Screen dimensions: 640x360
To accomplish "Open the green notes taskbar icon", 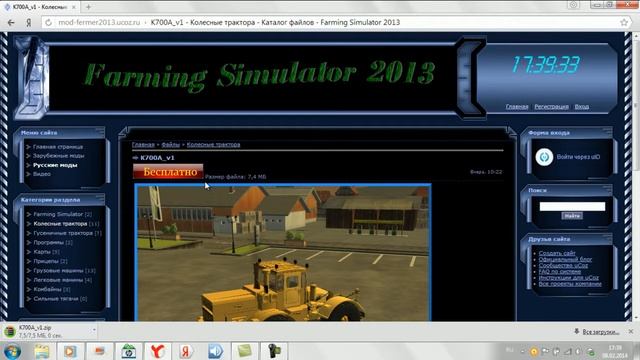I will click(244, 351).
